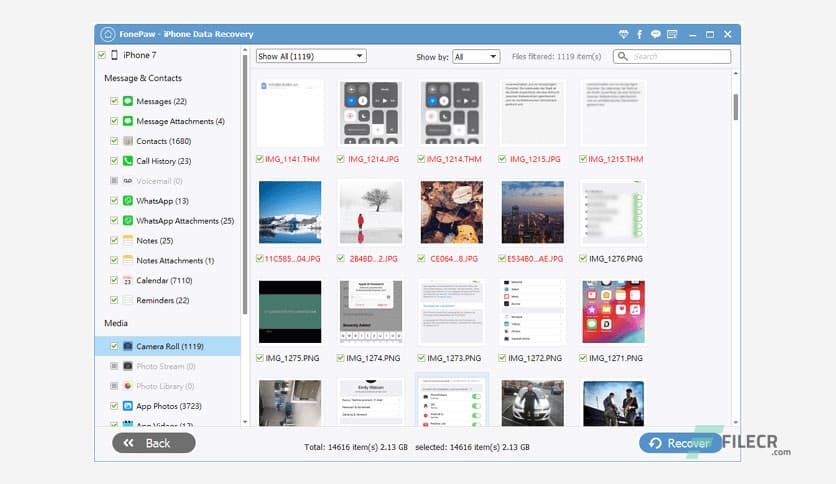
Task: Open the chat feedback bubble icon
Action: coord(656,34)
